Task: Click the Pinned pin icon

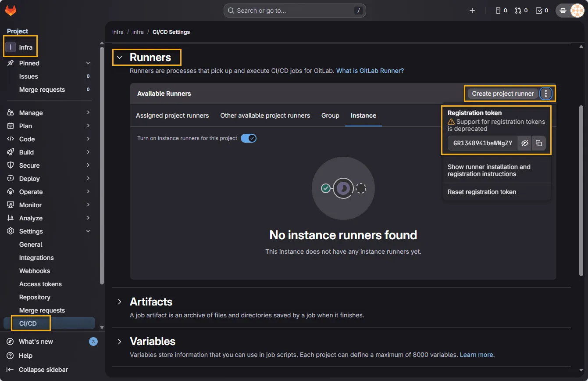Action: point(11,63)
